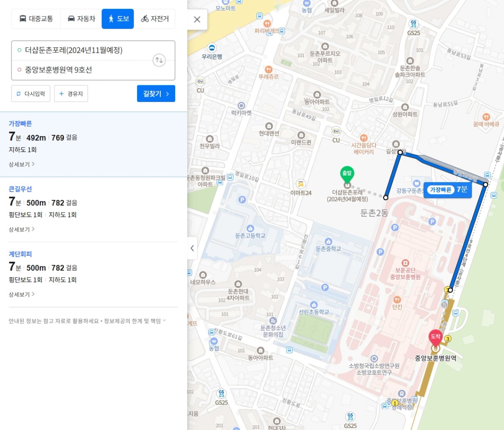Click the 뚜레쥬르 bakery icon
The width and height of the screenshot is (504, 430).
pos(269,69)
